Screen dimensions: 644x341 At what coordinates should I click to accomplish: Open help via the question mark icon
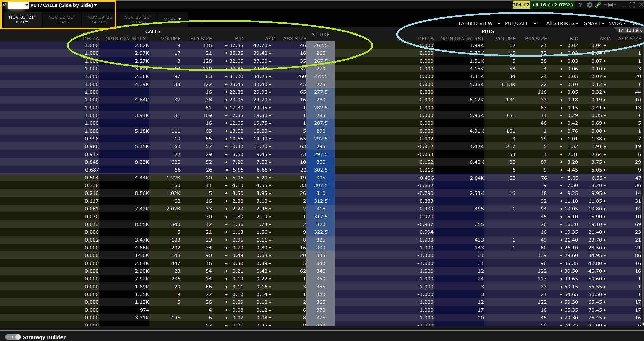tap(580, 5)
